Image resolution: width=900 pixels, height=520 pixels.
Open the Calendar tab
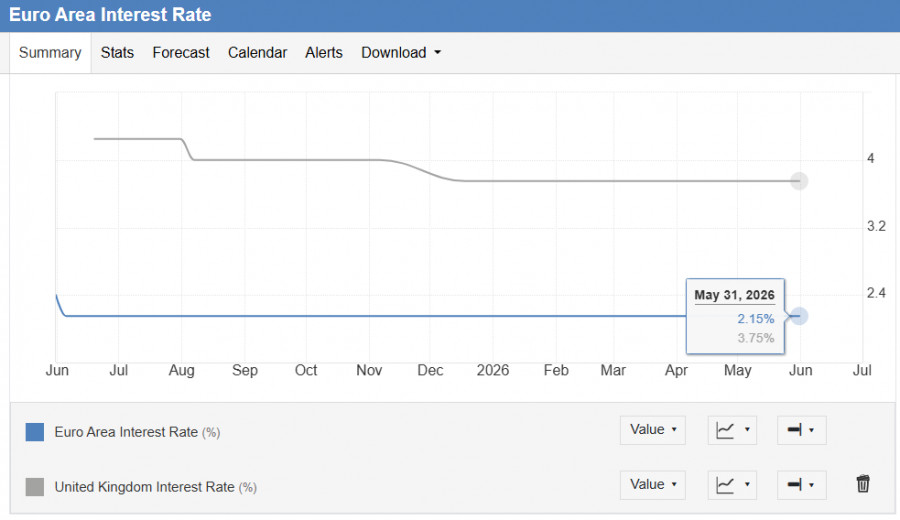(257, 53)
